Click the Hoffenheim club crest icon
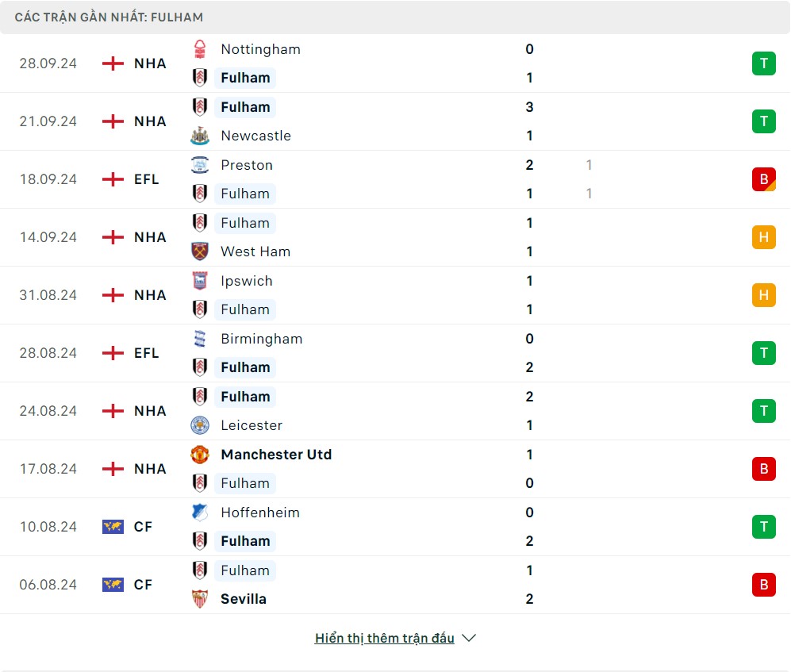Screen dimensions: 791x672 (200, 513)
